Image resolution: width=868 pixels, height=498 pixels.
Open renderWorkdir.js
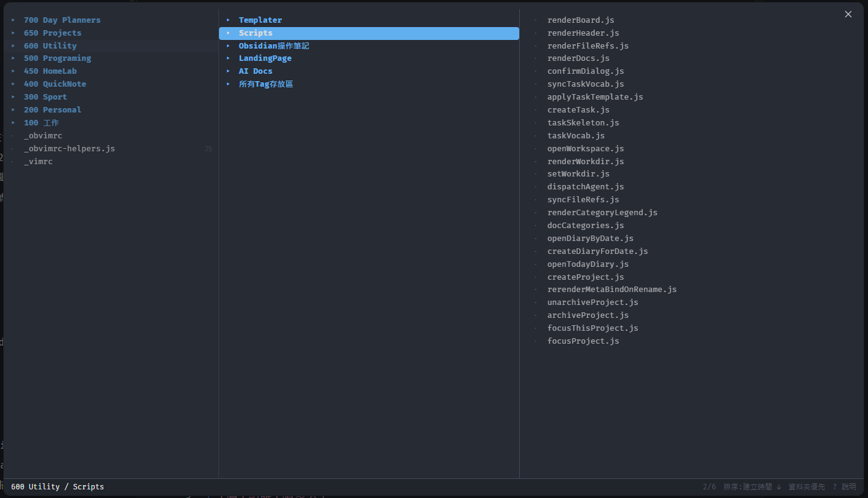pos(586,162)
